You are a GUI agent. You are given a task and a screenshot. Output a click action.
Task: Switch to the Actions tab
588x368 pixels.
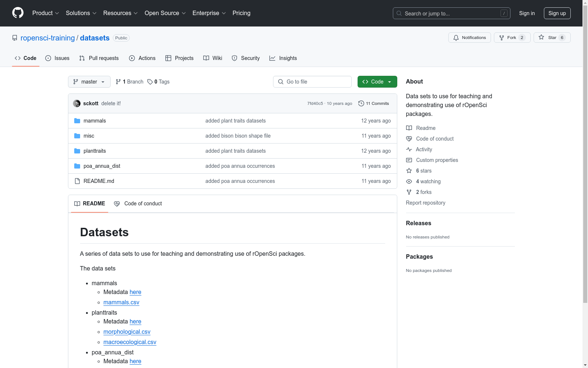point(142,58)
